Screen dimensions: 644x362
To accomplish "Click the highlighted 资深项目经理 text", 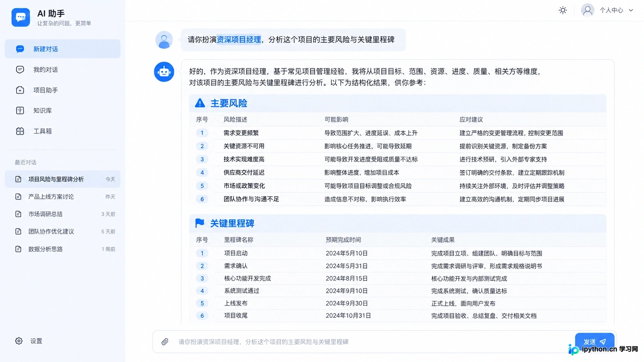I will (x=239, y=40).
